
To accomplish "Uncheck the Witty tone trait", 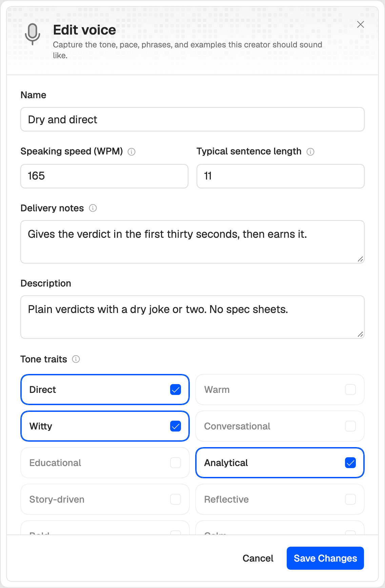I will [x=105, y=426].
